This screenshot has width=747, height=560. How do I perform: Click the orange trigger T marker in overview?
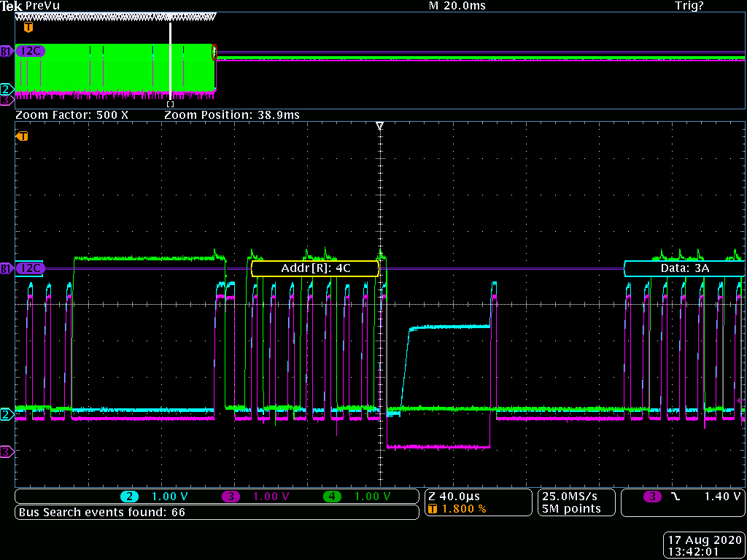(x=28, y=27)
